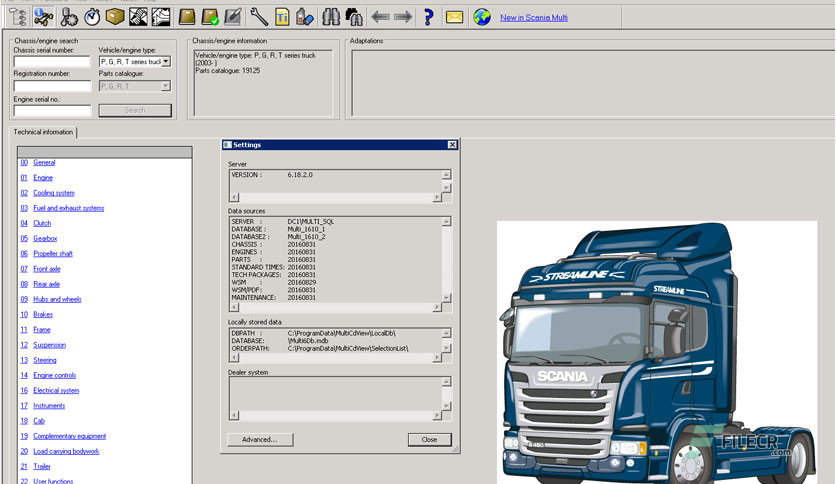
Task: Open the book icon with green checkmark
Action: coord(210,17)
